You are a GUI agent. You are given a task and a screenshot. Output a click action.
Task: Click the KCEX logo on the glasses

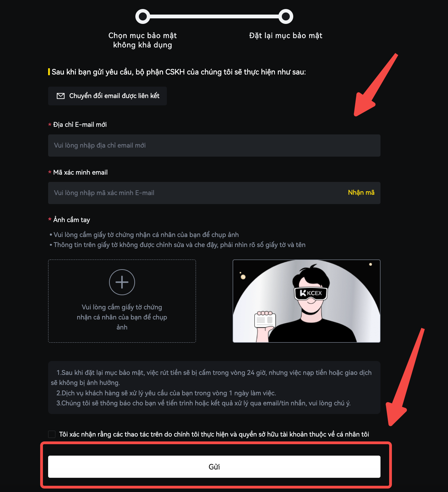tap(311, 293)
